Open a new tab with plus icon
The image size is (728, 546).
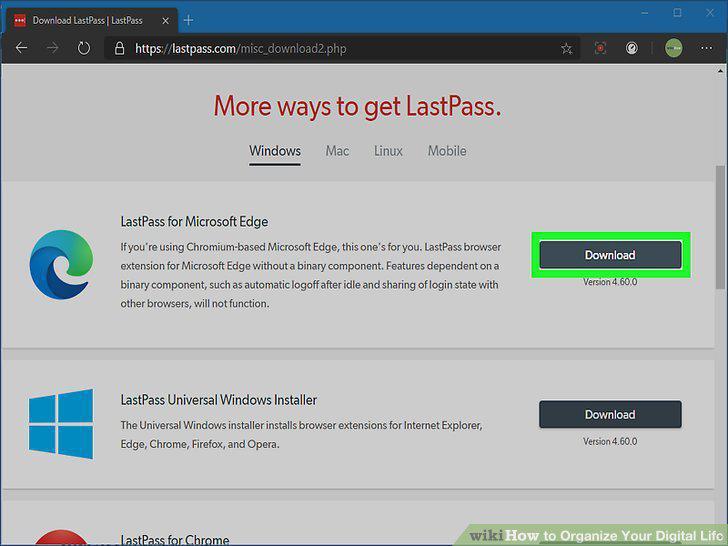(188, 20)
